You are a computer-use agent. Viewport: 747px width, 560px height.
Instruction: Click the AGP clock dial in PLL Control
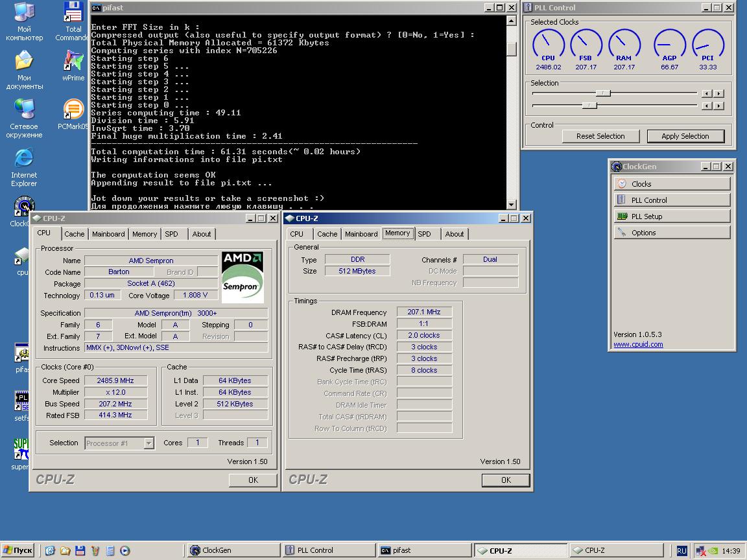pos(669,44)
